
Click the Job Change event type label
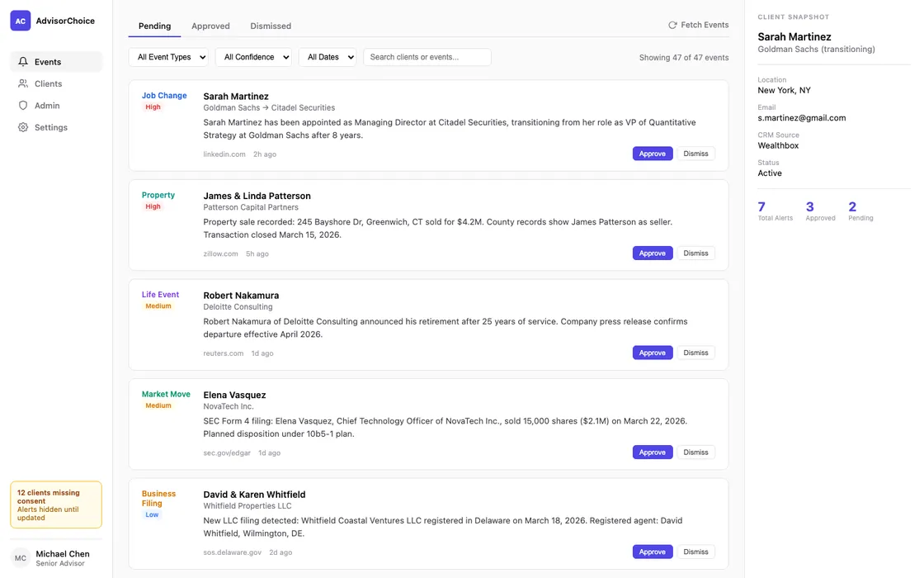164,96
